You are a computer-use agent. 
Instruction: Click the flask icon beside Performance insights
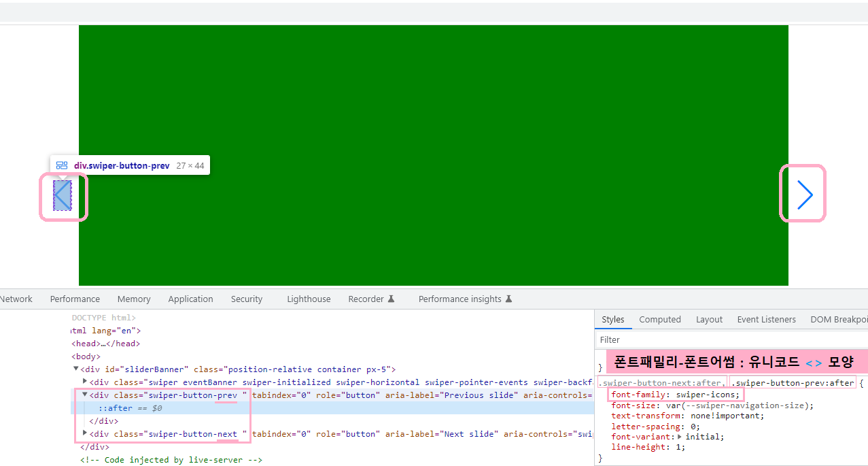[508, 299]
